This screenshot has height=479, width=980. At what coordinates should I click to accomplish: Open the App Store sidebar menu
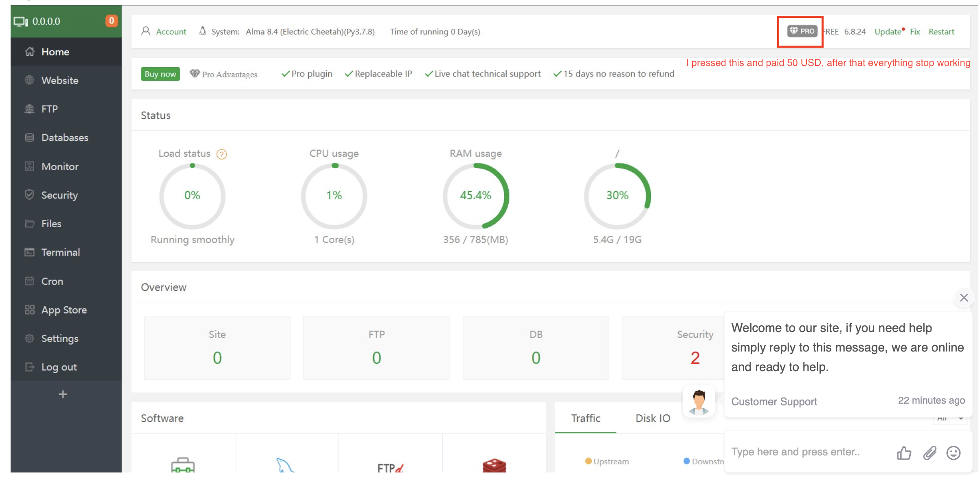(x=64, y=310)
